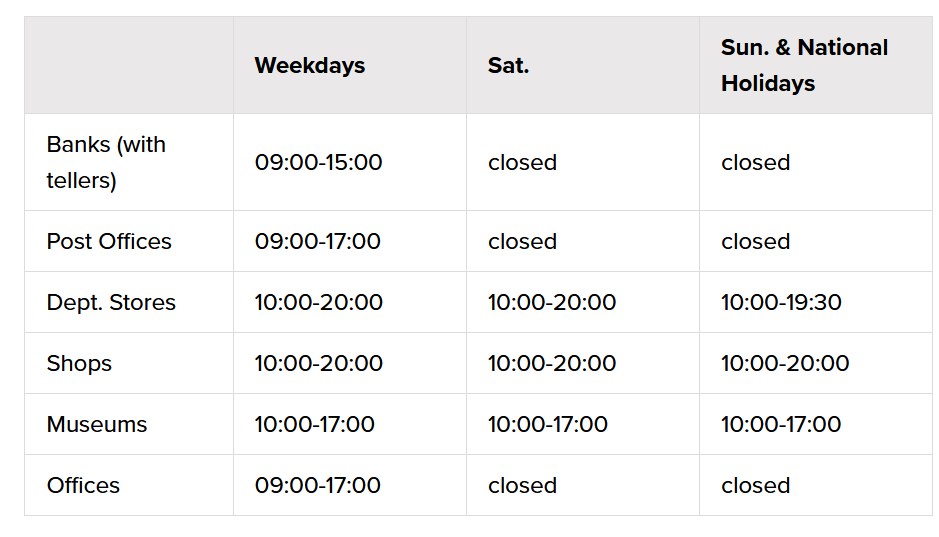The height and width of the screenshot is (537, 939).
Task: Click Dept. Stores Saturday hours cell
Action: click(x=552, y=303)
